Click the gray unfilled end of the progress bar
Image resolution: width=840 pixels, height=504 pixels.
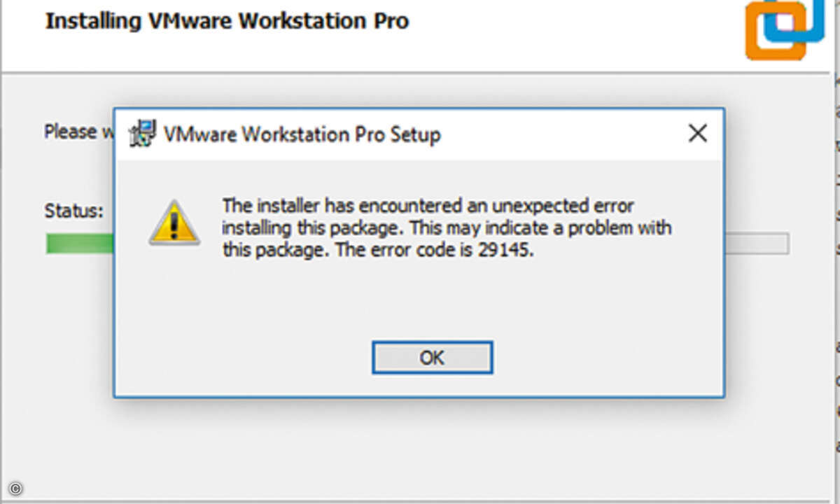click(757, 244)
